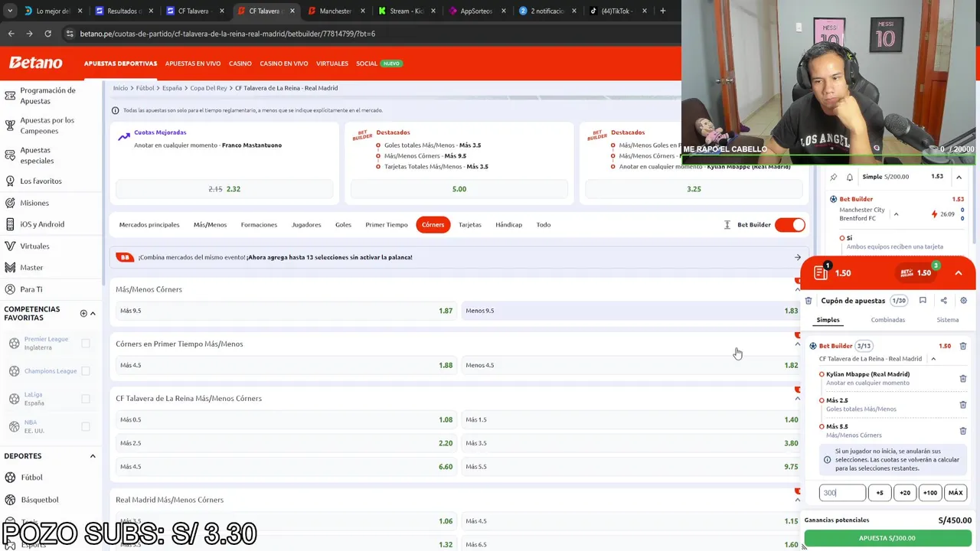Image resolution: width=980 pixels, height=551 pixels.
Task: Click the pin icon on Simple bet
Action: (833, 177)
